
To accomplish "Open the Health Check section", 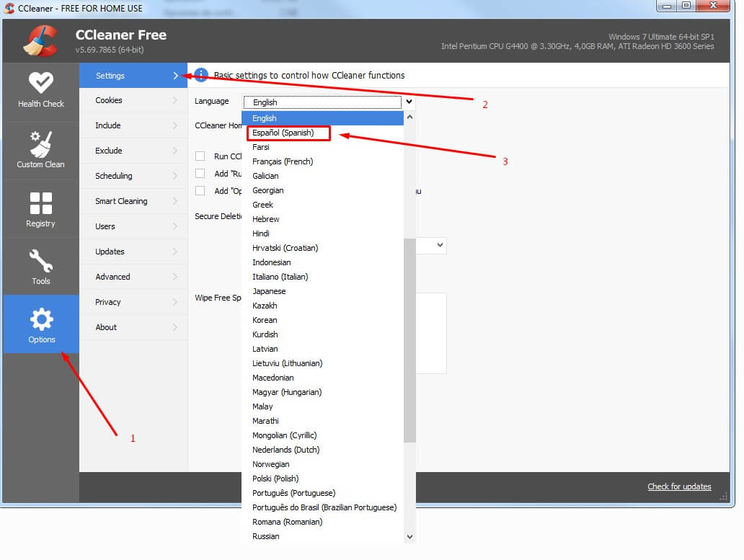I will point(41,90).
